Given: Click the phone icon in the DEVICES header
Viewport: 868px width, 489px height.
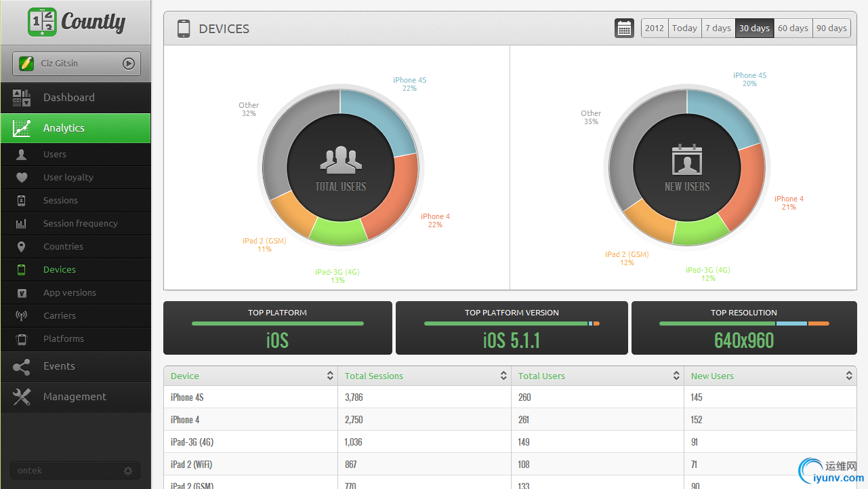Looking at the screenshot, I should point(184,28).
